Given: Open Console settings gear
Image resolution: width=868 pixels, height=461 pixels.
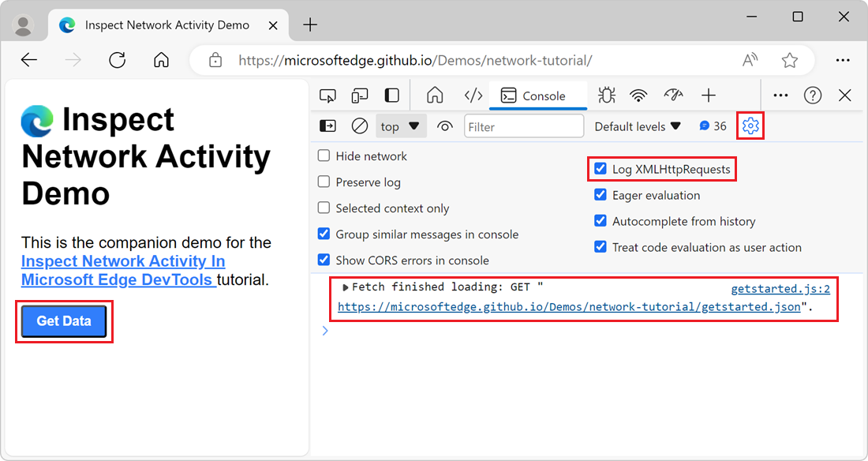Looking at the screenshot, I should [x=750, y=126].
